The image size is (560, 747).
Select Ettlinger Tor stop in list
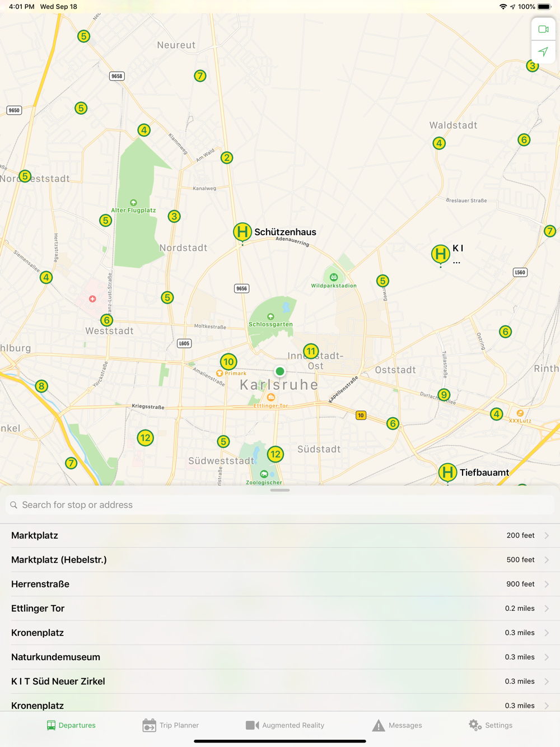[x=280, y=608]
